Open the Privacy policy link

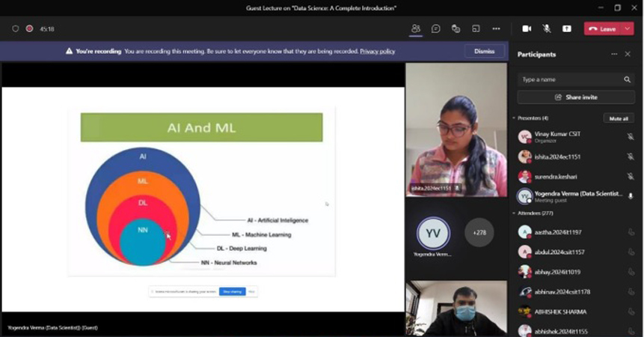click(x=377, y=51)
